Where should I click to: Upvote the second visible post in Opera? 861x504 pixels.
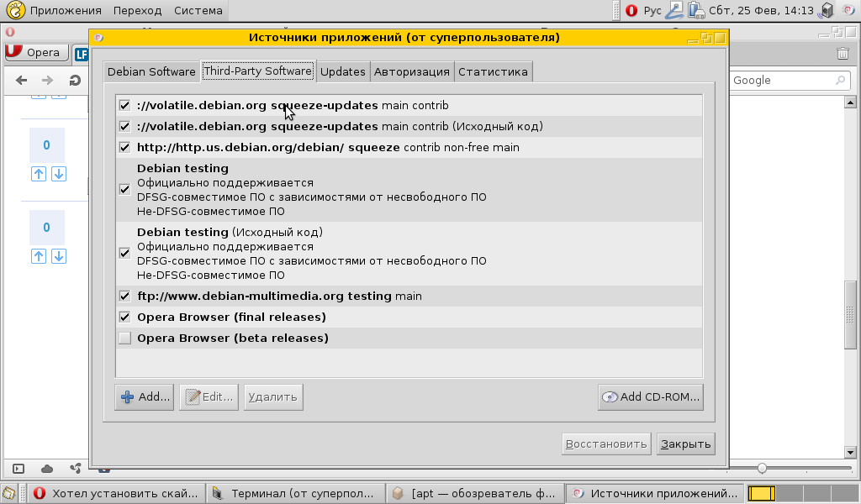tap(39, 256)
